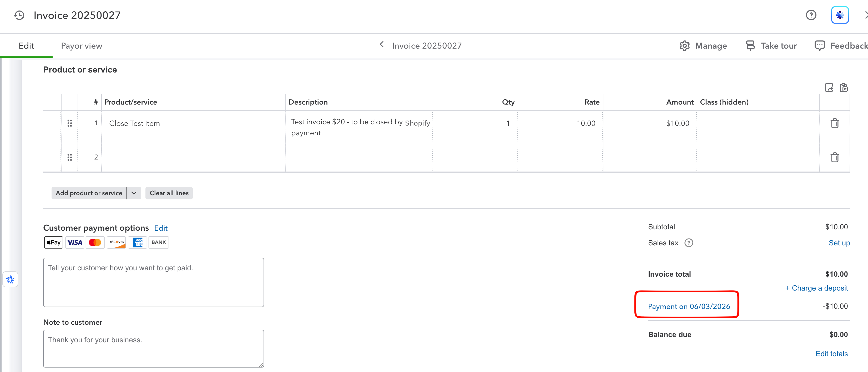Screen dimensions: 868x372
Task: Go back with the chevron left of Invoice 20250027
Action: point(382,44)
